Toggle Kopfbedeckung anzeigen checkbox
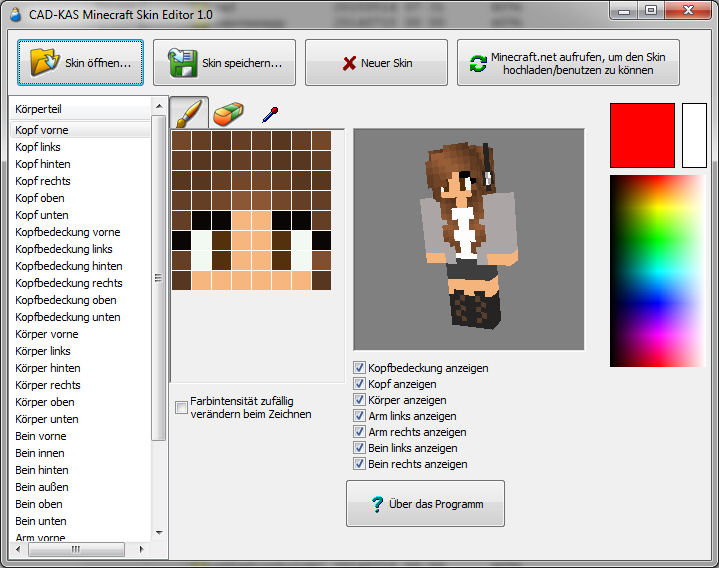The image size is (719, 568). click(360, 368)
